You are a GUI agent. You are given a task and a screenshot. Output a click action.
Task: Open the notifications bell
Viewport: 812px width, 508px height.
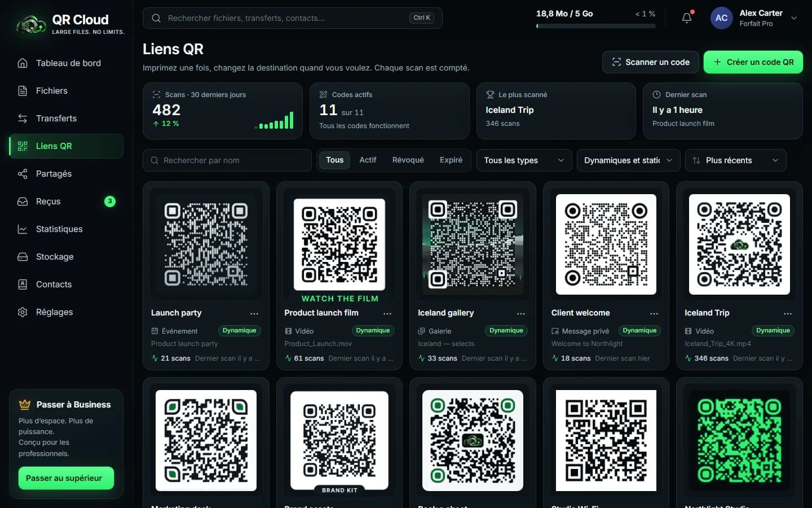[687, 18]
